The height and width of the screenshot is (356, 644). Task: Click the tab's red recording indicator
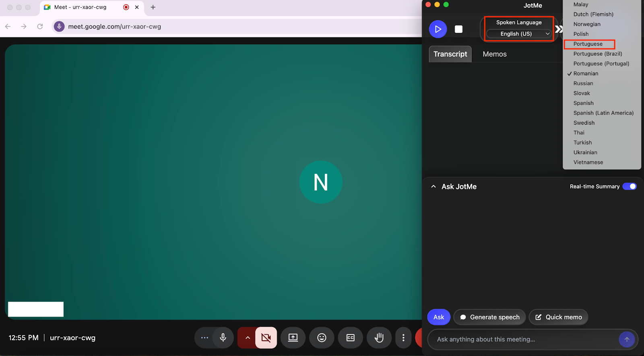pos(126,7)
